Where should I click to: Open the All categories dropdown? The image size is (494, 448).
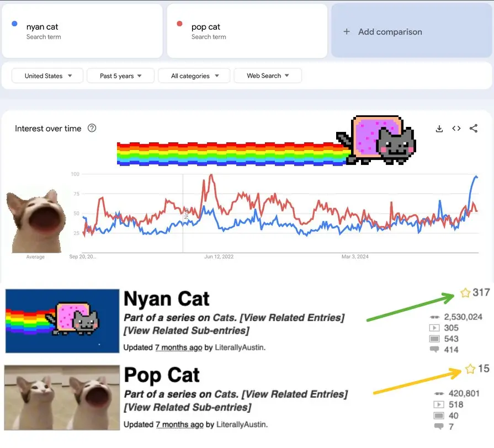click(194, 76)
